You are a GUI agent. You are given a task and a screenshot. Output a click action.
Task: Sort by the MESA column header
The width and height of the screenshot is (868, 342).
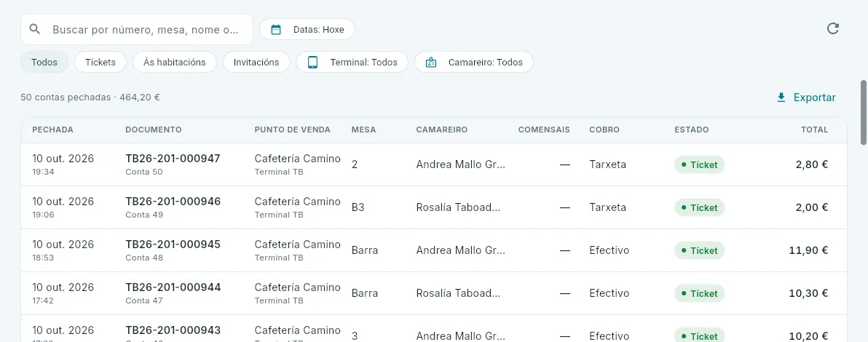[x=363, y=130]
